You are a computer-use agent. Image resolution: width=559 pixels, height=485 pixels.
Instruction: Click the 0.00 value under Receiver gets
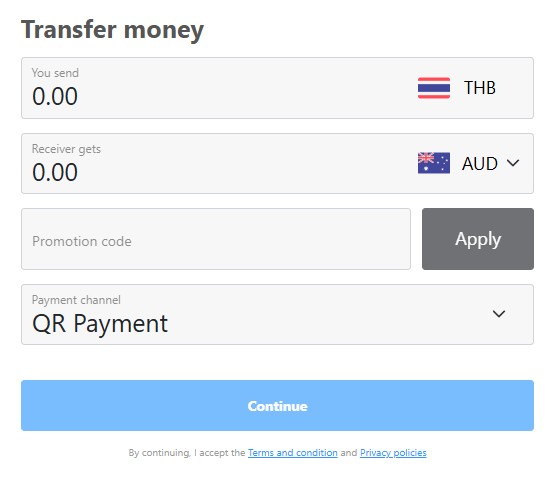coord(55,172)
